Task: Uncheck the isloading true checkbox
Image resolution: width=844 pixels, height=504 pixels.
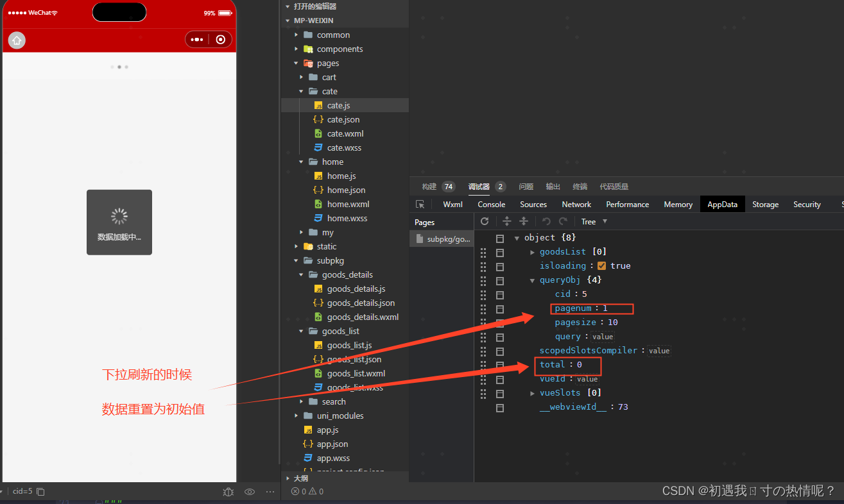Action: tap(601, 266)
